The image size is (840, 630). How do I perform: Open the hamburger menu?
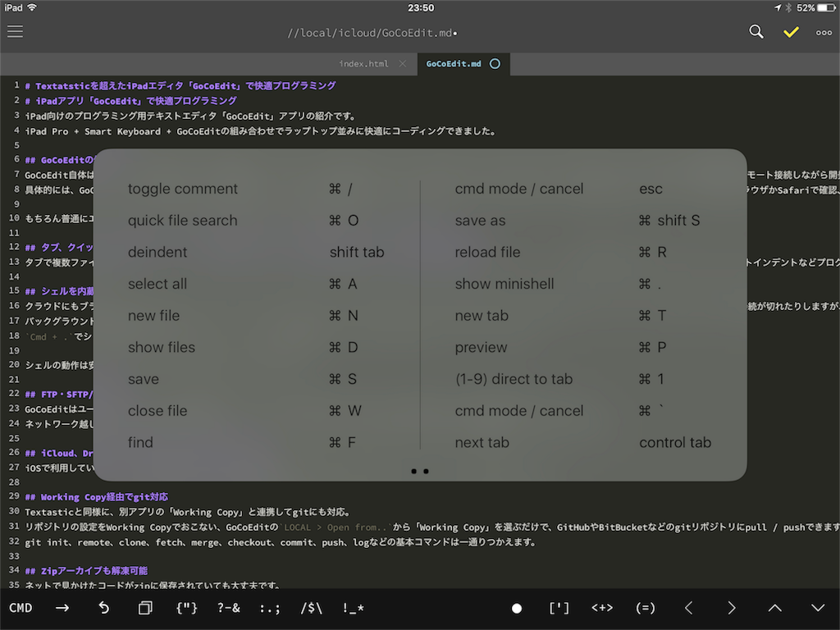(15, 32)
